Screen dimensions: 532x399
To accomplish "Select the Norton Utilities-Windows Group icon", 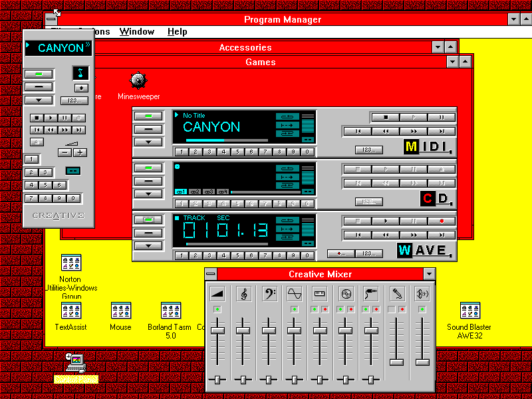I will 71,262.
